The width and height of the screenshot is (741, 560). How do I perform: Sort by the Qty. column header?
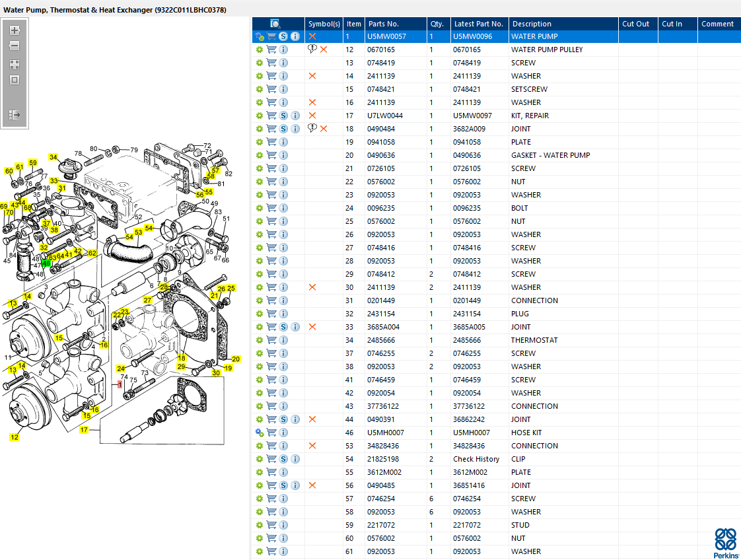click(x=437, y=24)
